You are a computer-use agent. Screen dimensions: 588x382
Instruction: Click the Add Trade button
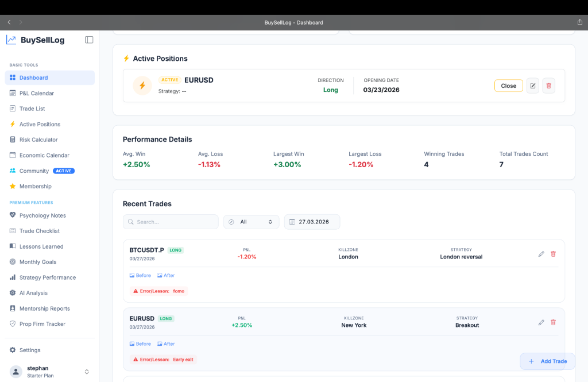point(547,361)
